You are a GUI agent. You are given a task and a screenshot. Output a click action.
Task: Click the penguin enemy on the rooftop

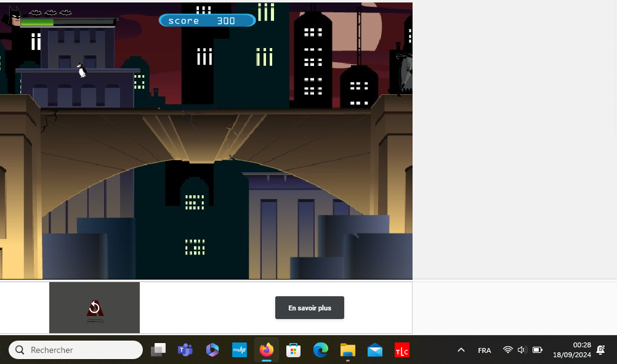tap(81, 70)
